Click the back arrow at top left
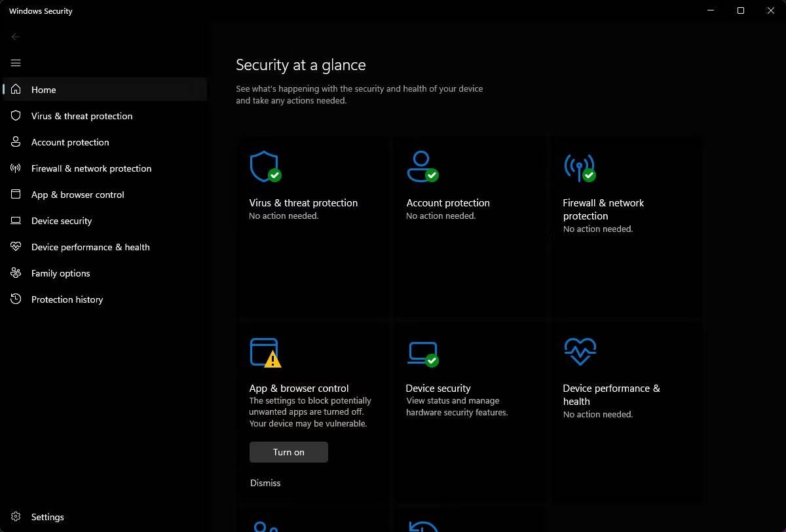Viewport: 786px width, 532px height. (16, 37)
